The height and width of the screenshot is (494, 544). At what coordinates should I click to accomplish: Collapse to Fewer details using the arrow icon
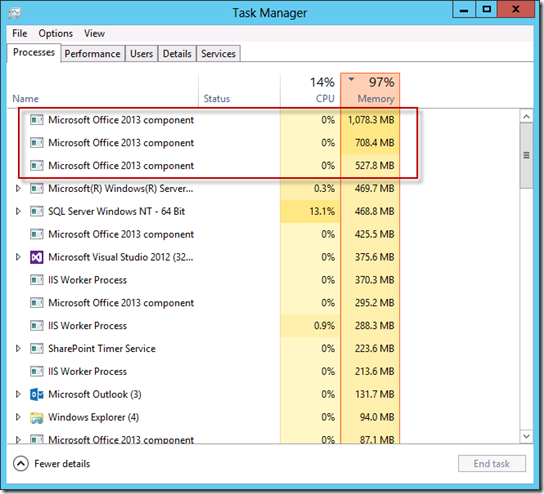pos(21,464)
